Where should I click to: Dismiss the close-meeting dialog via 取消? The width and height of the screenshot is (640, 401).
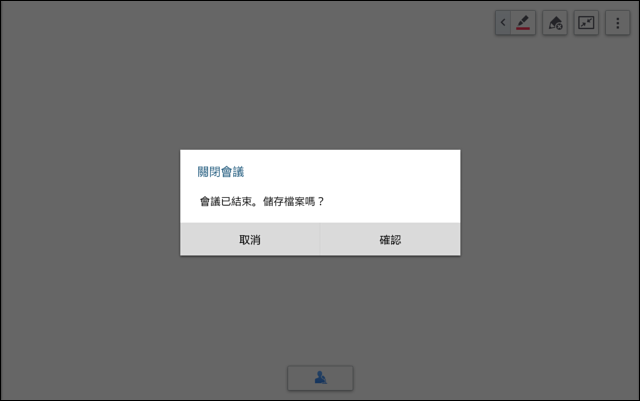tap(250, 240)
